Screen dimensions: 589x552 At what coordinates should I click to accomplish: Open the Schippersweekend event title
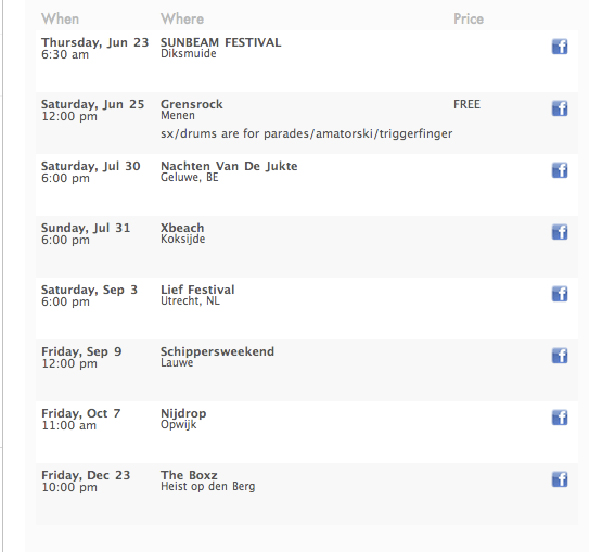coord(217,351)
